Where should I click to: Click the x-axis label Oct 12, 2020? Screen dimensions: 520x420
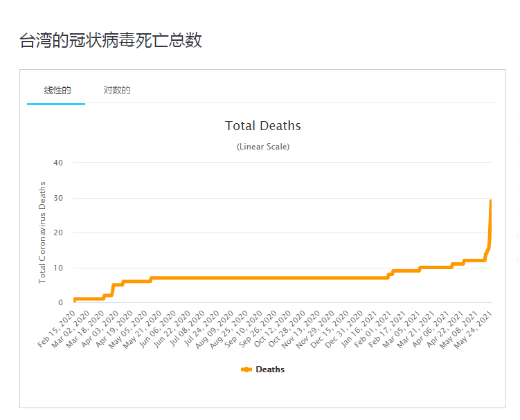272,329
